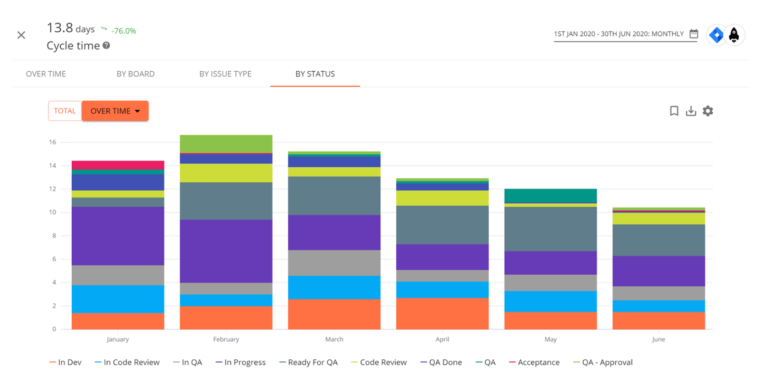Click the May teal QA segment
Screen dimensions: 768x385
[x=551, y=196]
